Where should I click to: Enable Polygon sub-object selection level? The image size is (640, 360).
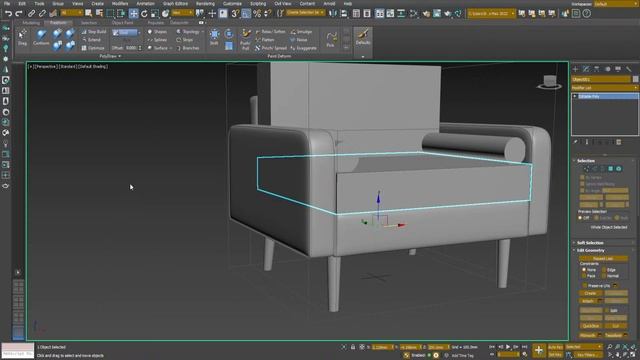611,169
